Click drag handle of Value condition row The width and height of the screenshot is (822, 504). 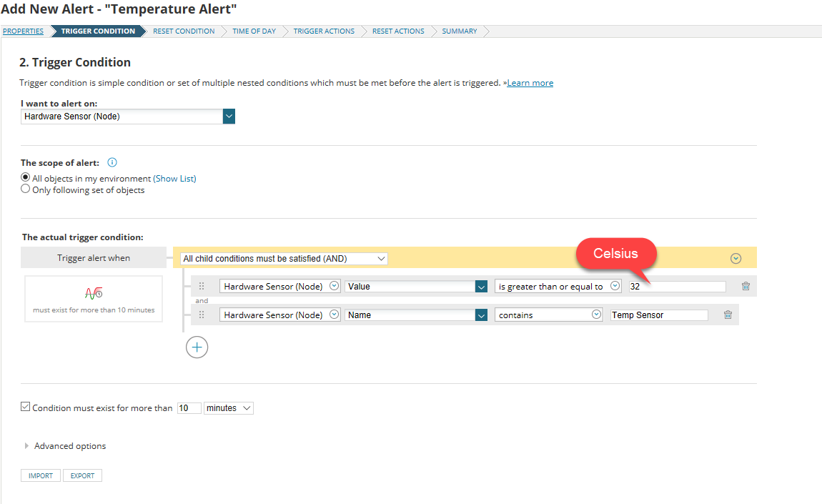202,287
